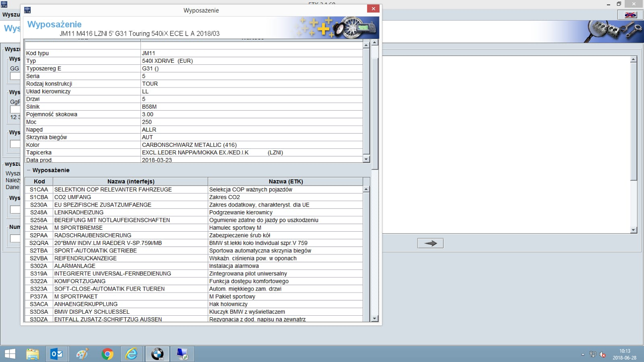
Task: Select the Rodzaj konstrukcji value TOUR
Action: (149, 84)
